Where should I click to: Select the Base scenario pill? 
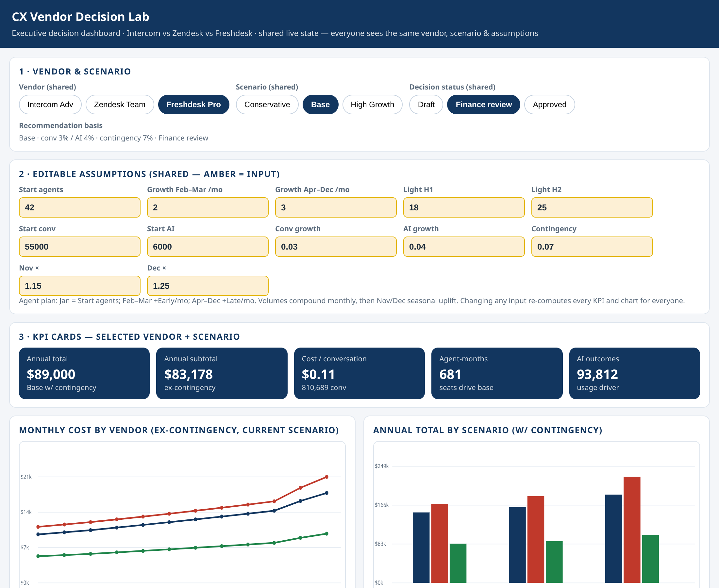tap(320, 104)
